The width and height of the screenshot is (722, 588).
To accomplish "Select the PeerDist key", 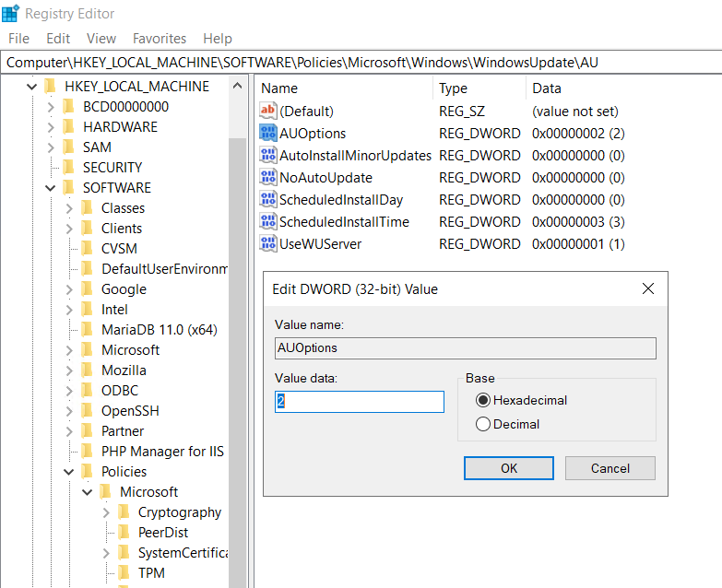I will pyautogui.click(x=163, y=533).
